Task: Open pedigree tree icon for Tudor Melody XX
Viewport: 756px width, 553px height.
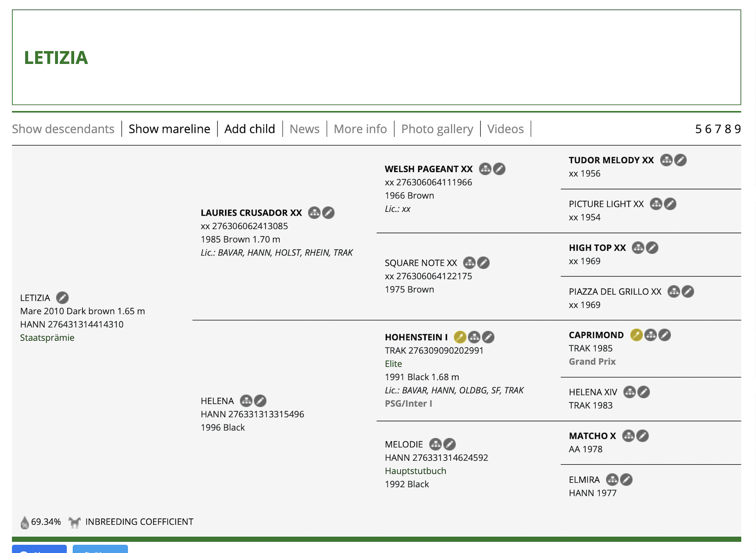Action: (x=666, y=160)
